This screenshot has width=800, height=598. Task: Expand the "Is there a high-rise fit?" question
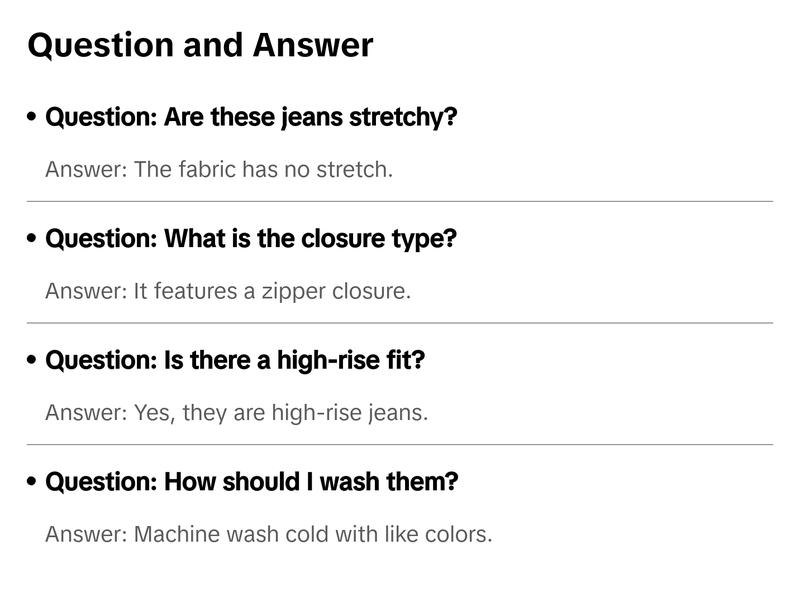[235, 360]
